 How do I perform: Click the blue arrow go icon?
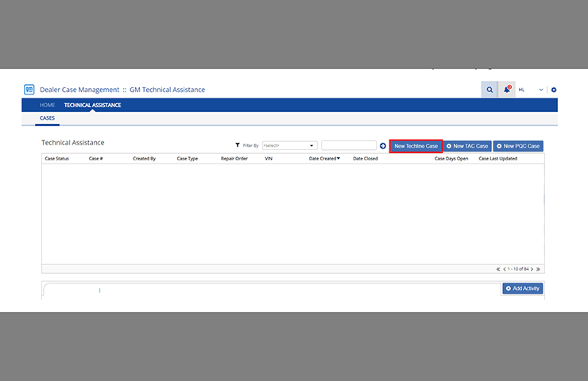tap(383, 146)
